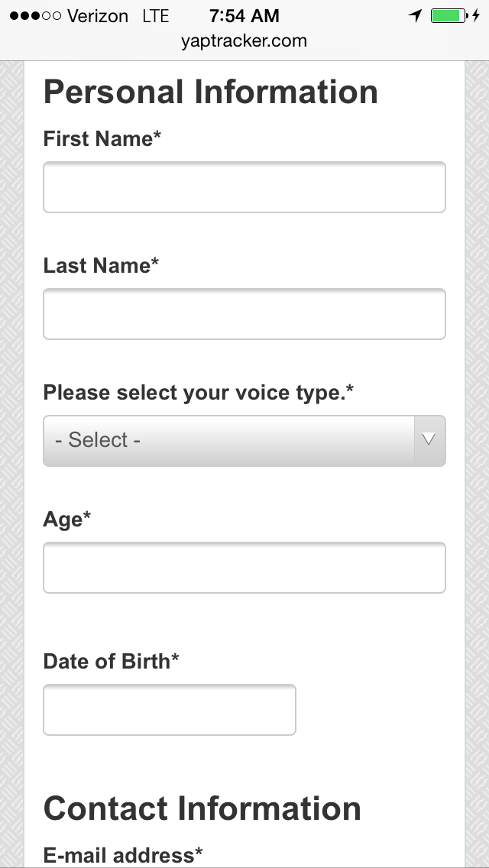
Task: Click the 'Date of Birth*' label
Action: 112,661
